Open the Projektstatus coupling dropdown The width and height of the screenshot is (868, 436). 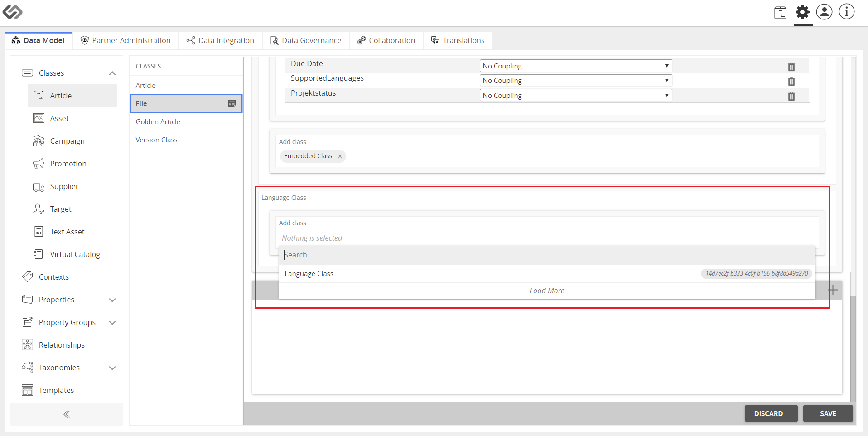tap(576, 95)
